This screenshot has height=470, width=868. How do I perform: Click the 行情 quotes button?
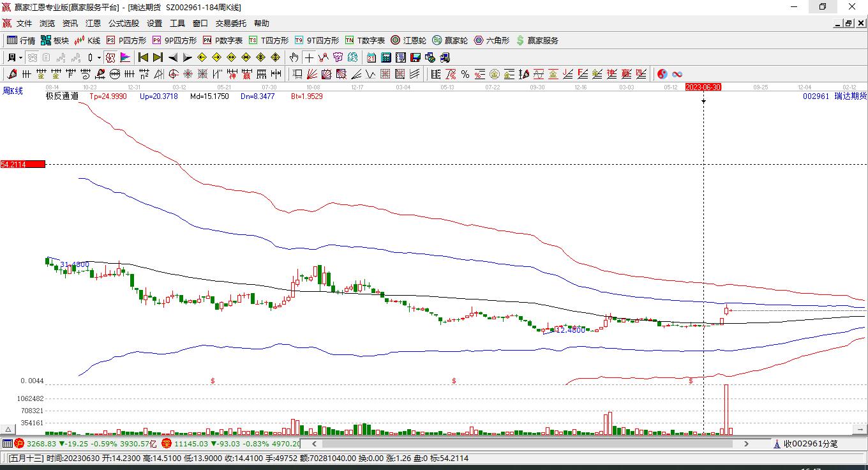(x=21, y=40)
